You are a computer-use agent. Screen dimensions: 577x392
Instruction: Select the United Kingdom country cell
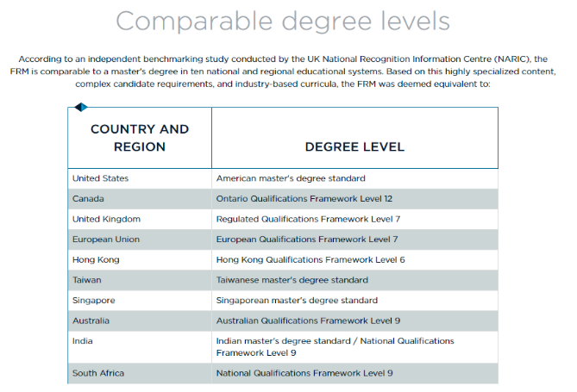point(106,219)
